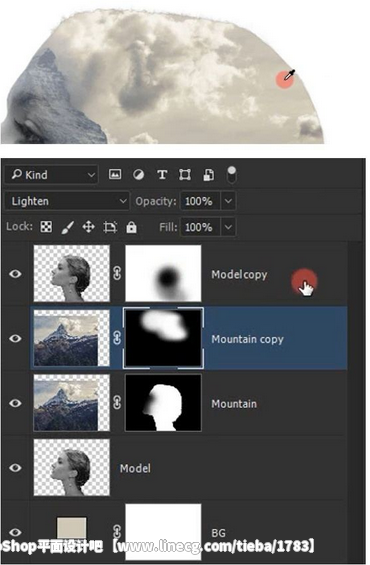Select the Mountain layer thumbnail
370x565 pixels.
coord(72,402)
